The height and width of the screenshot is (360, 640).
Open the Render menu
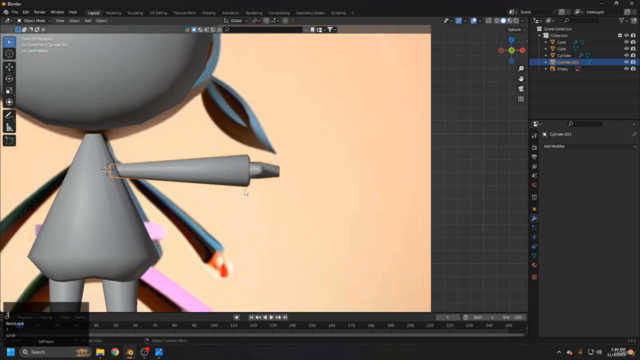(x=40, y=12)
